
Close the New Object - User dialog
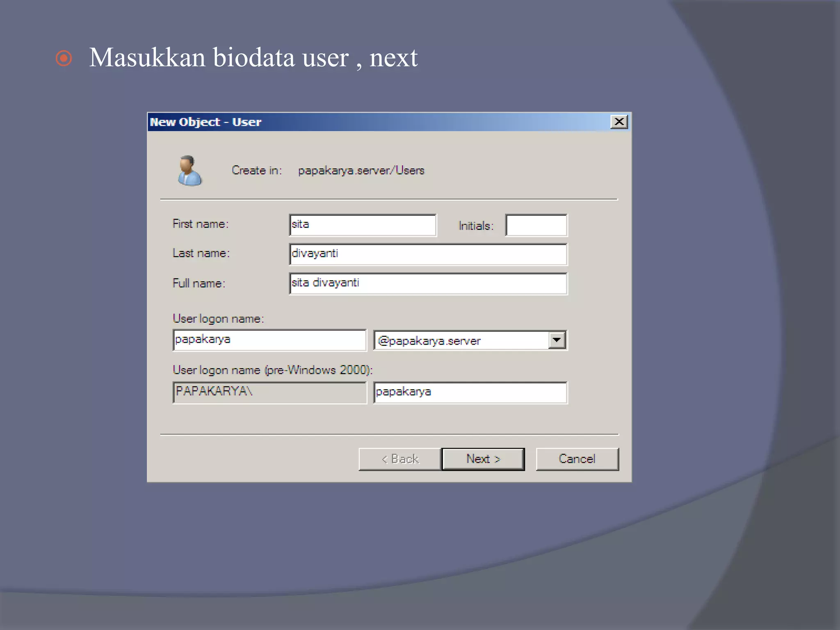tap(619, 122)
